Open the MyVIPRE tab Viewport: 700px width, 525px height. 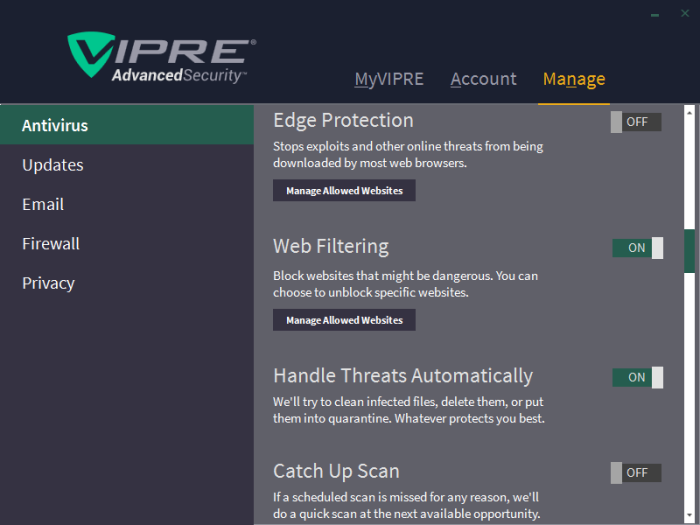[389, 79]
